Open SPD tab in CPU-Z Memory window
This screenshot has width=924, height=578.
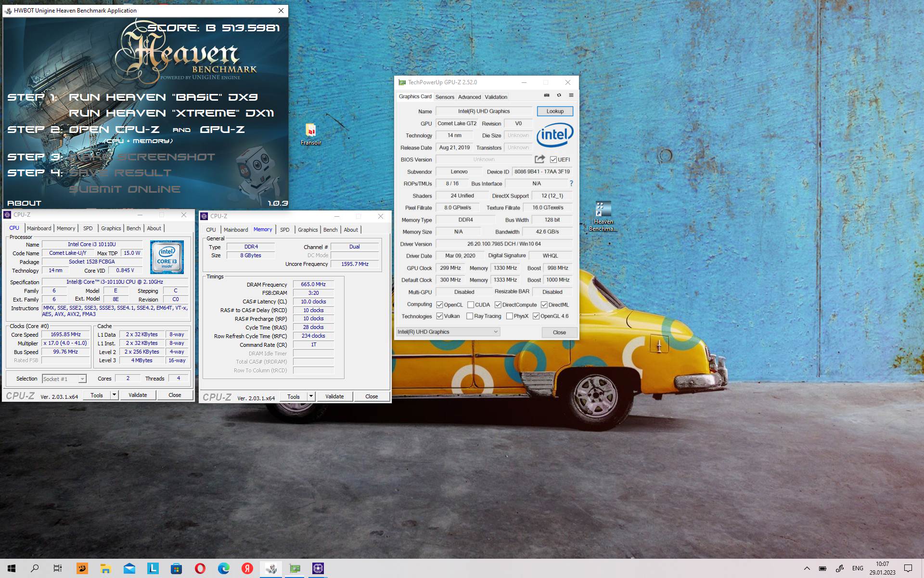click(x=285, y=230)
